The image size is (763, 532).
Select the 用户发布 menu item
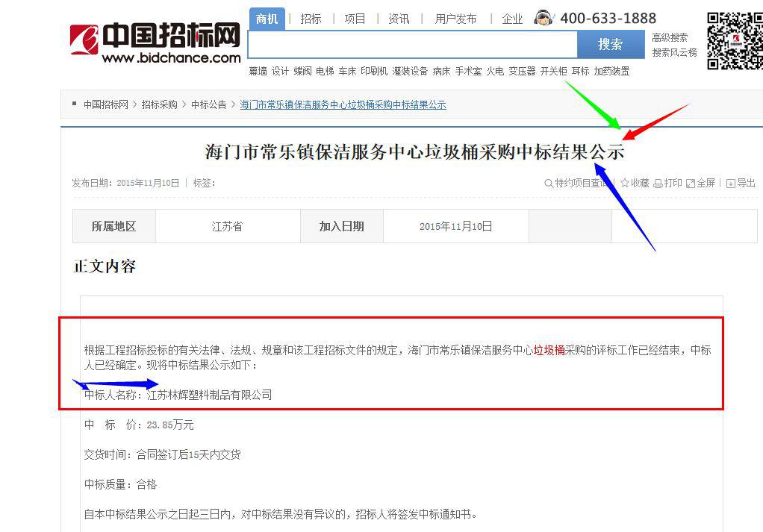pyautogui.click(x=456, y=19)
